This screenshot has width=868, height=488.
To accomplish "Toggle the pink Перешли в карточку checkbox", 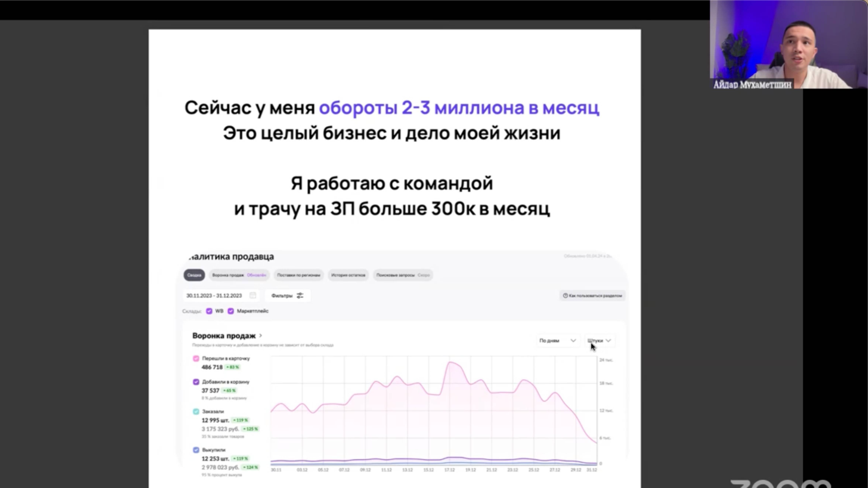I will pyautogui.click(x=196, y=359).
